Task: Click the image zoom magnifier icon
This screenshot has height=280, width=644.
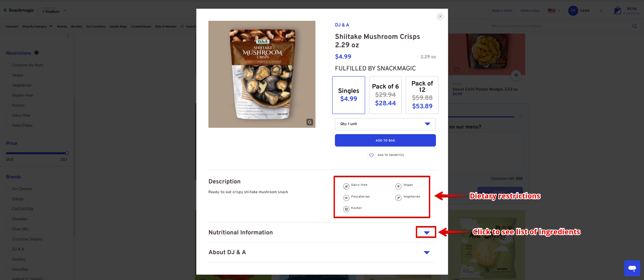Action: 310,122
